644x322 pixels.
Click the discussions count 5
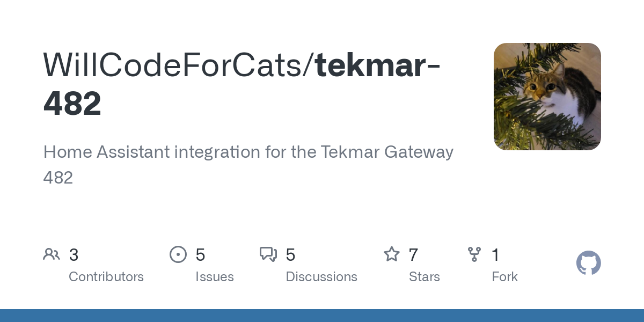coord(290,255)
